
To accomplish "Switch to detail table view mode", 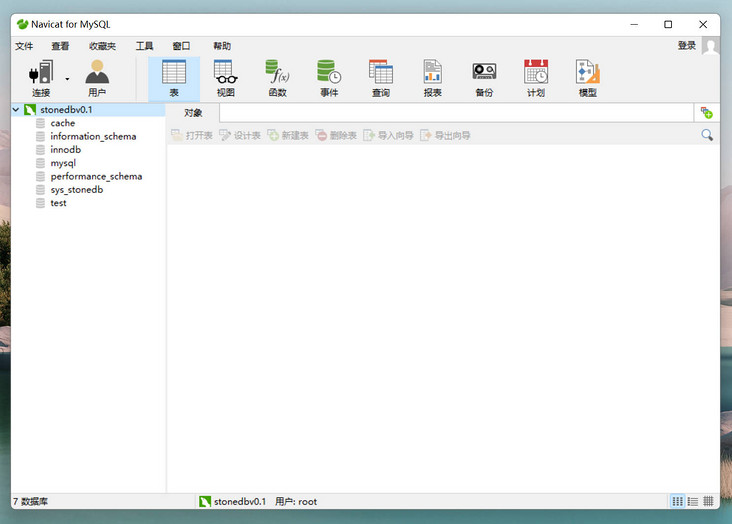I will [x=708, y=502].
